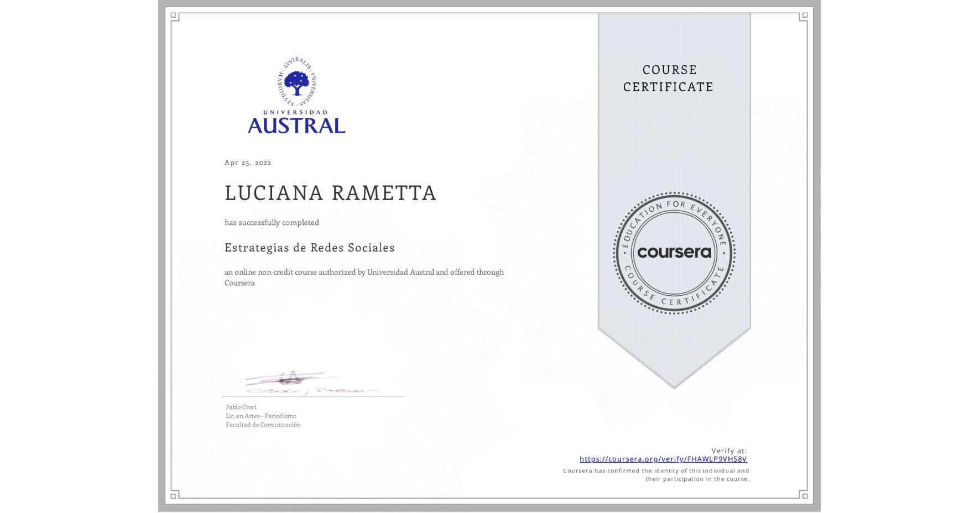980x513 pixels.
Task: Open the coursera.org verify link
Action: point(663,459)
